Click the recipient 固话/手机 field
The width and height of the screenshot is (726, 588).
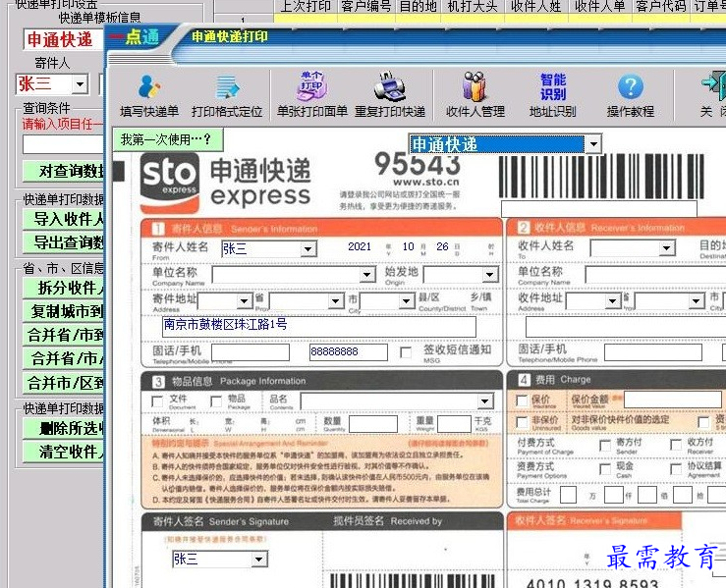coord(653,352)
